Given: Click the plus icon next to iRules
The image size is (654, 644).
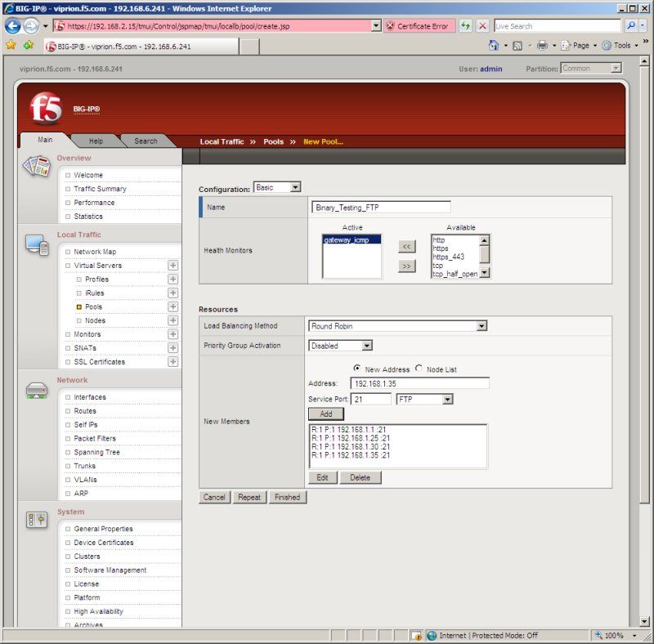Looking at the screenshot, I should pyautogui.click(x=172, y=293).
